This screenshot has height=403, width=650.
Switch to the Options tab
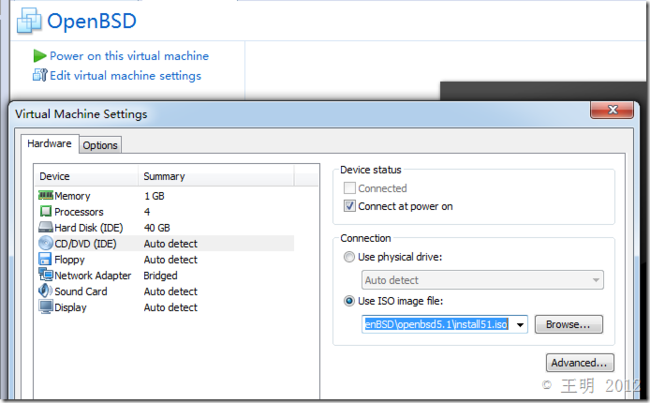(100, 145)
